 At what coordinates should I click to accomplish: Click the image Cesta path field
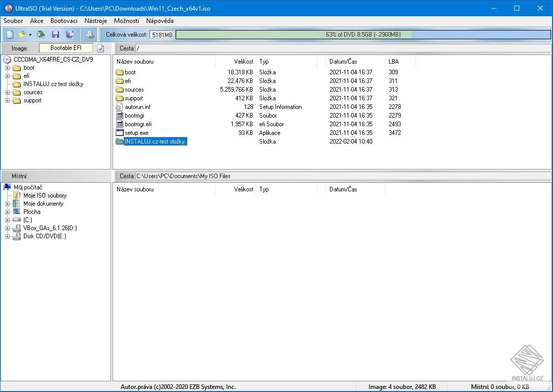343,48
